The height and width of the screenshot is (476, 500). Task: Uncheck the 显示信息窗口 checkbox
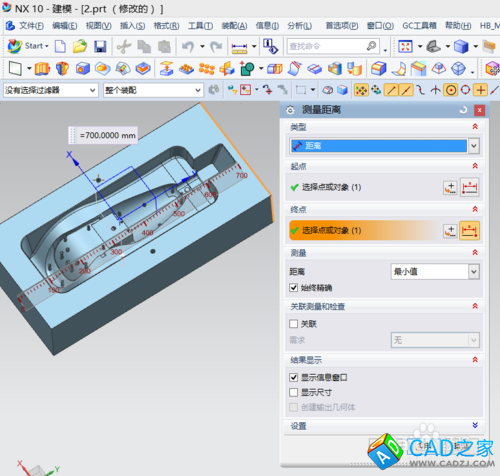pos(293,377)
